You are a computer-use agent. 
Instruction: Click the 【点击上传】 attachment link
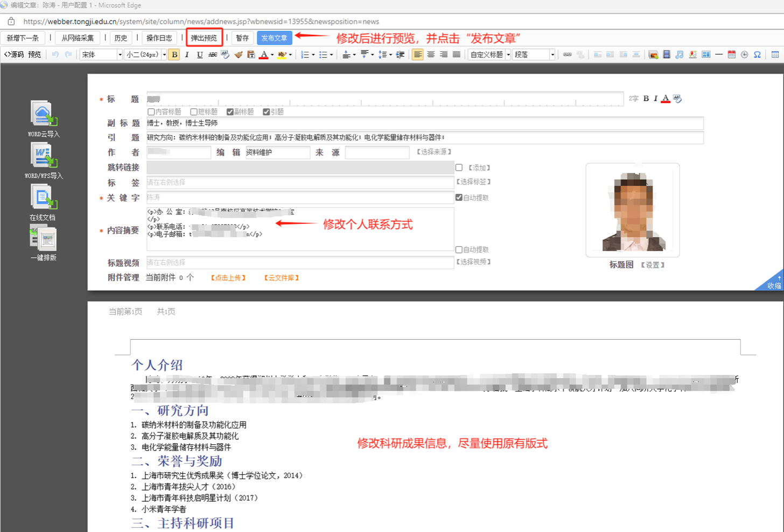228,278
